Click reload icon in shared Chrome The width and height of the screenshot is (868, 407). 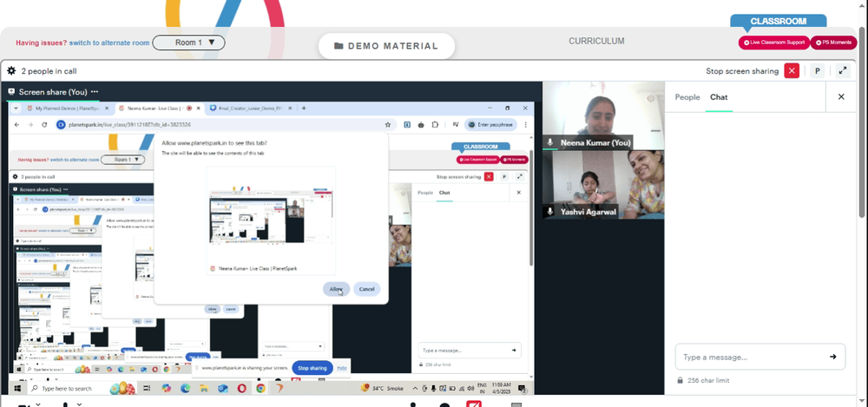(44, 125)
